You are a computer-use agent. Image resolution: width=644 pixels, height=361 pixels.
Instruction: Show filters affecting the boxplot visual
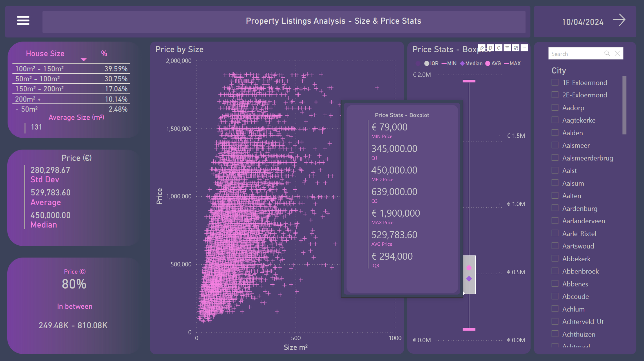click(507, 48)
